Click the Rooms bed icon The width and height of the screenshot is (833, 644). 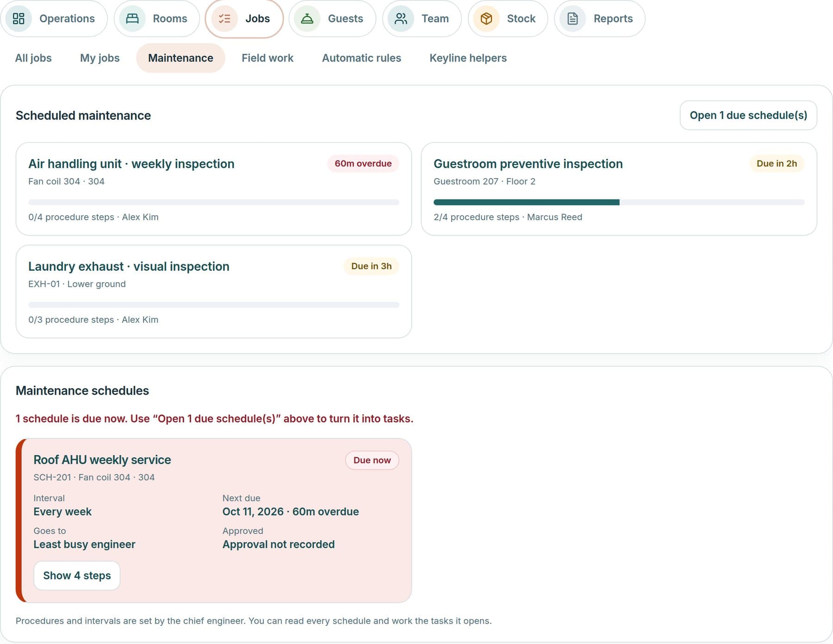point(132,19)
